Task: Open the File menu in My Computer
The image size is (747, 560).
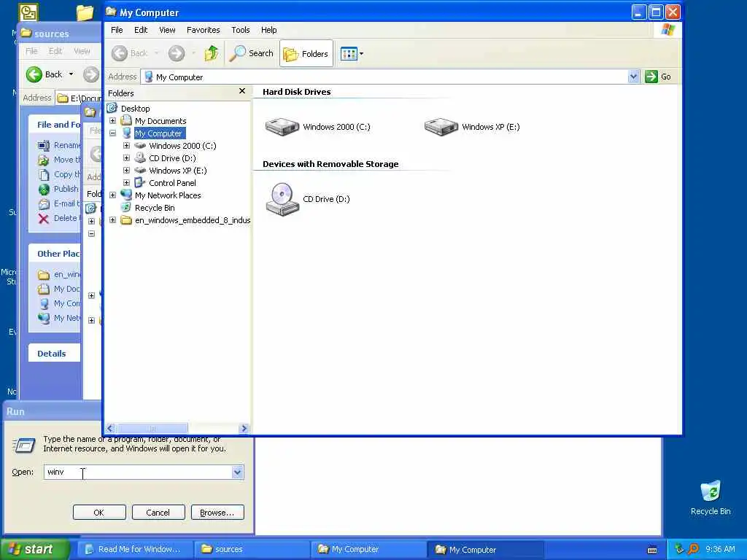Action: coord(117,30)
